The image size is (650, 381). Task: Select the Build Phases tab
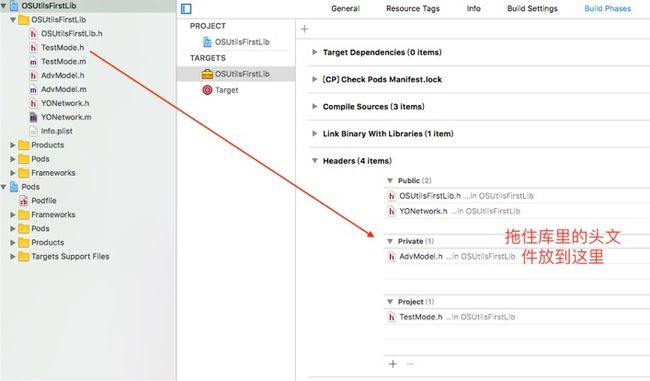point(608,9)
